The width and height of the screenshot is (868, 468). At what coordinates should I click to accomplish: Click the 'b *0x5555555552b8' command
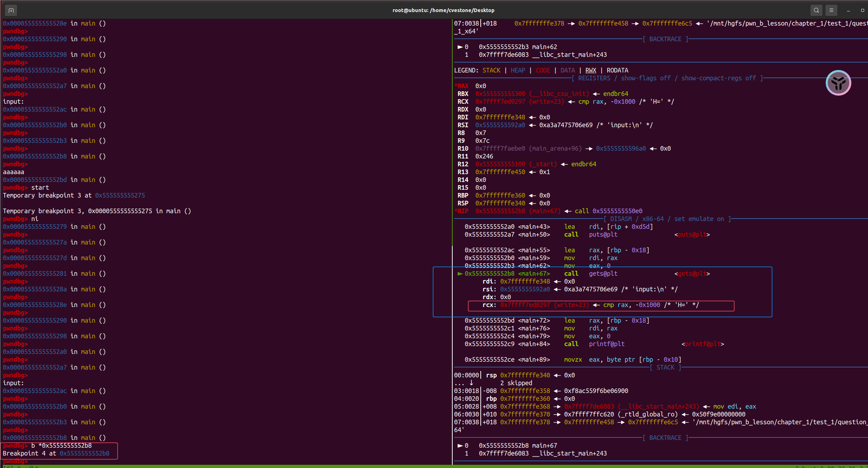(61, 446)
